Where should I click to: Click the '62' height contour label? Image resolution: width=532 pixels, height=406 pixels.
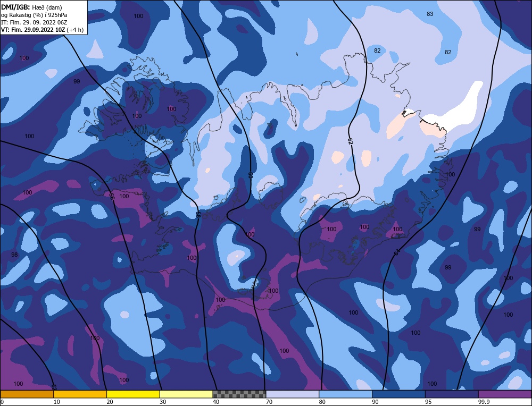coord(351,142)
